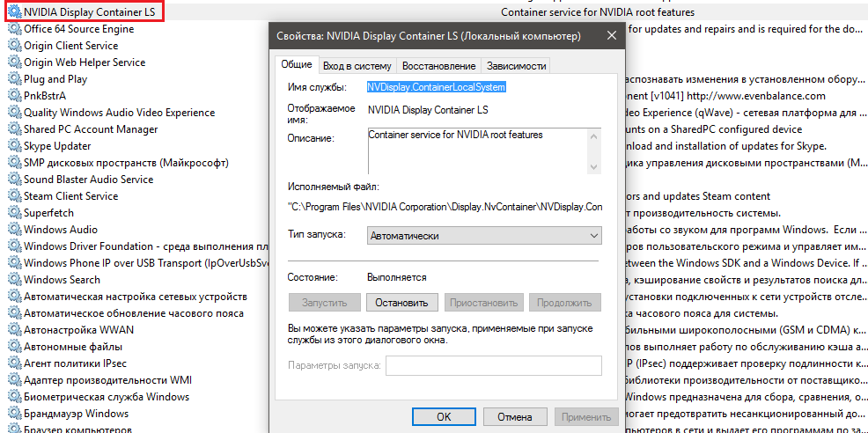Click the executable path text under Исполняемый файл
Viewport: 868px width, 433px height.
point(445,207)
